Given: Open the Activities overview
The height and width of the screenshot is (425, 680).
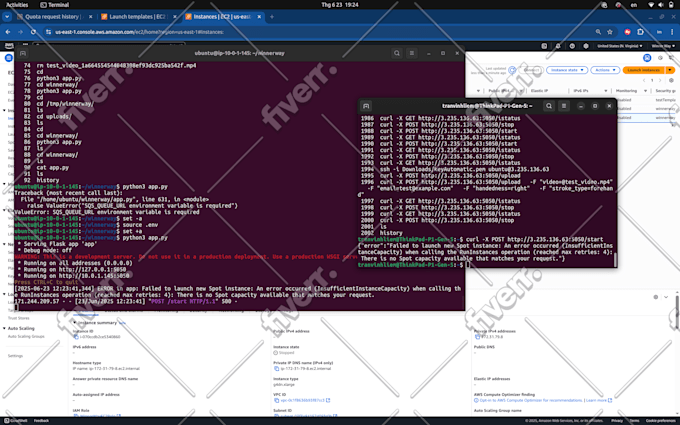Looking at the screenshot, I should pos(17,5).
